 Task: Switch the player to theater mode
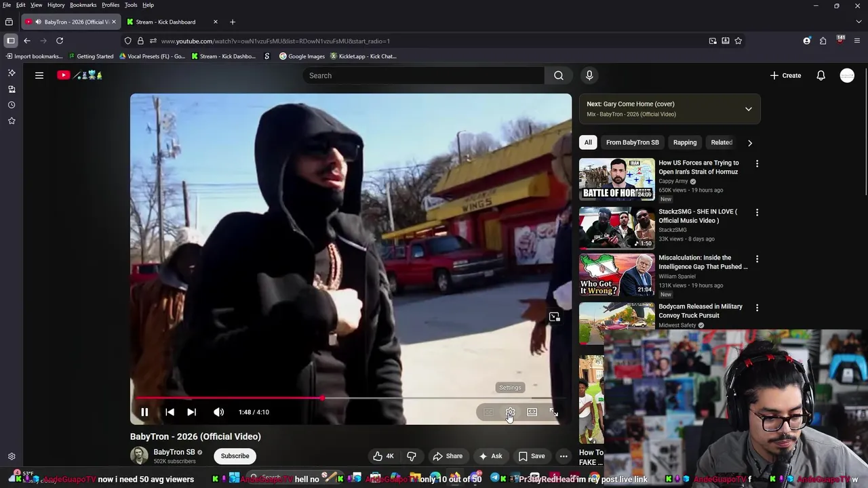532,412
